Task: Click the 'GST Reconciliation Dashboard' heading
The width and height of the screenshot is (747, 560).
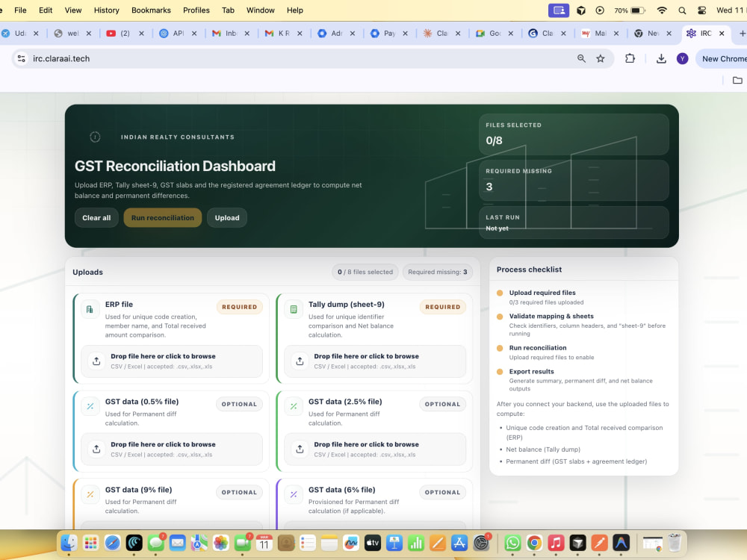Action: 175,166
